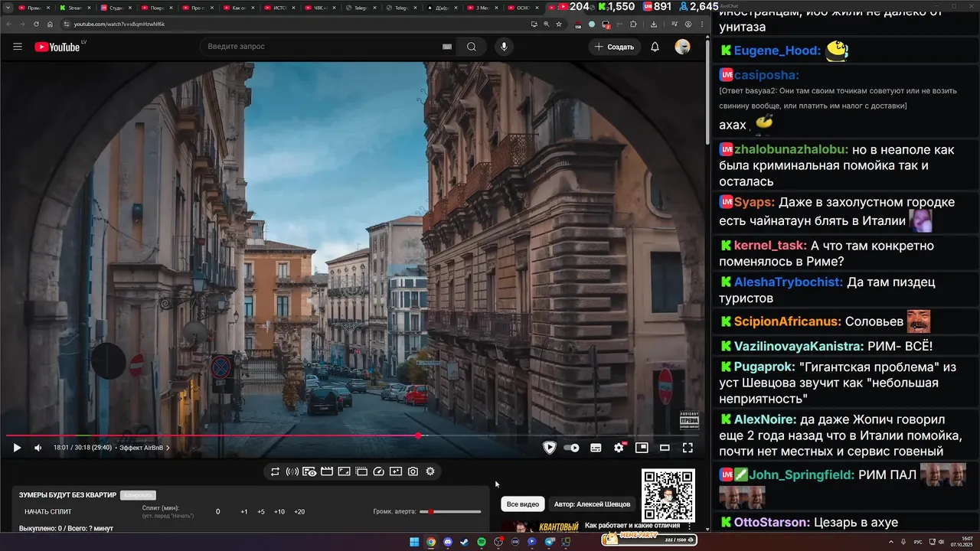Click the cinema-eye icon in extension toolbar
This screenshot has width=980, height=551.
tap(309, 471)
